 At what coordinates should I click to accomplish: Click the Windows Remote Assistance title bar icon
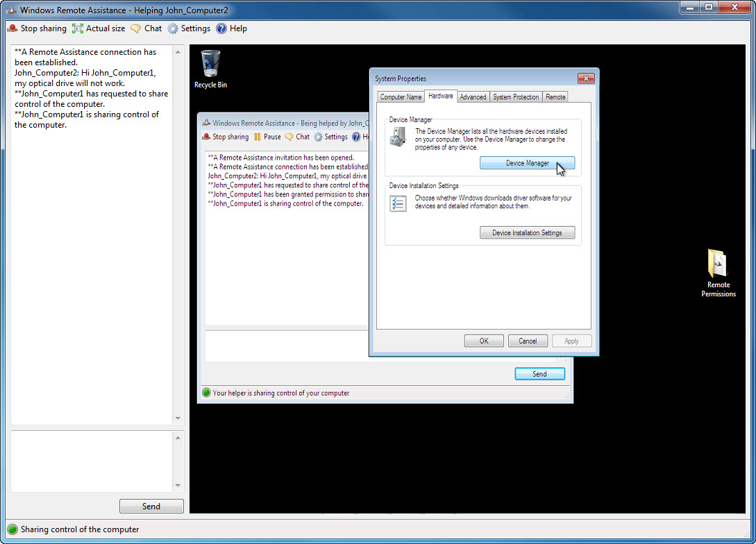click(12, 10)
